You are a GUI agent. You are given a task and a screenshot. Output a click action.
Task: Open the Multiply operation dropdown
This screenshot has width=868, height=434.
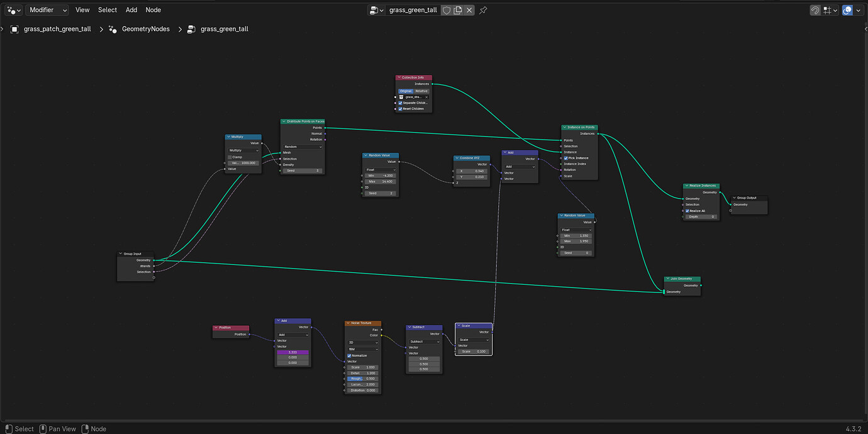[243, 151]
